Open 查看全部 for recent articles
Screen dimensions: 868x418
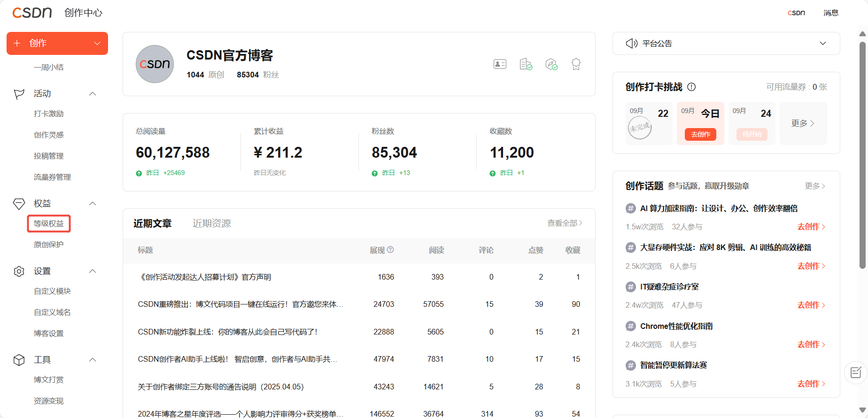pos(565,223)
